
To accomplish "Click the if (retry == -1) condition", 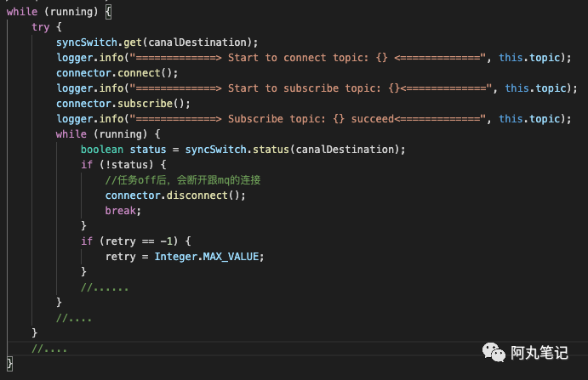I will click(x=136, y=241).
